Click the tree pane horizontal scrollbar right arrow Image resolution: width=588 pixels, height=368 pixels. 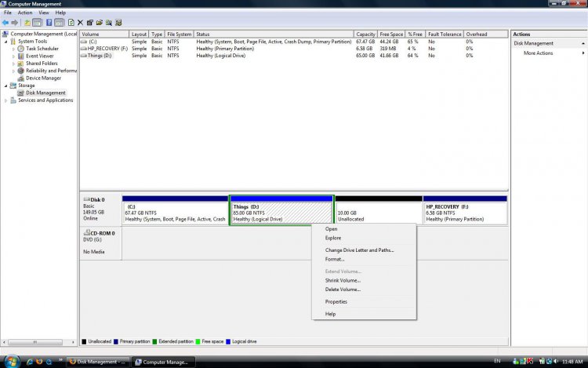[73, 342]
